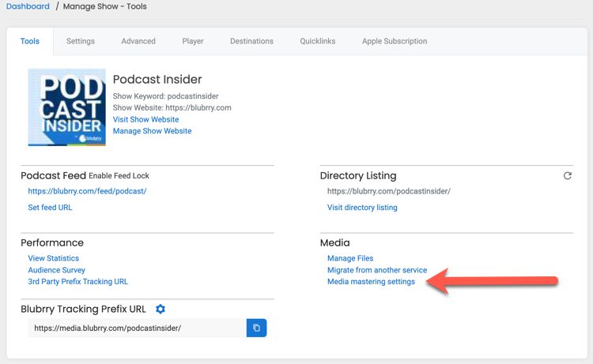This screenshot has width=593, height=364.
Task: Open Manage Files under Media
Action: (x=350, y=258)
